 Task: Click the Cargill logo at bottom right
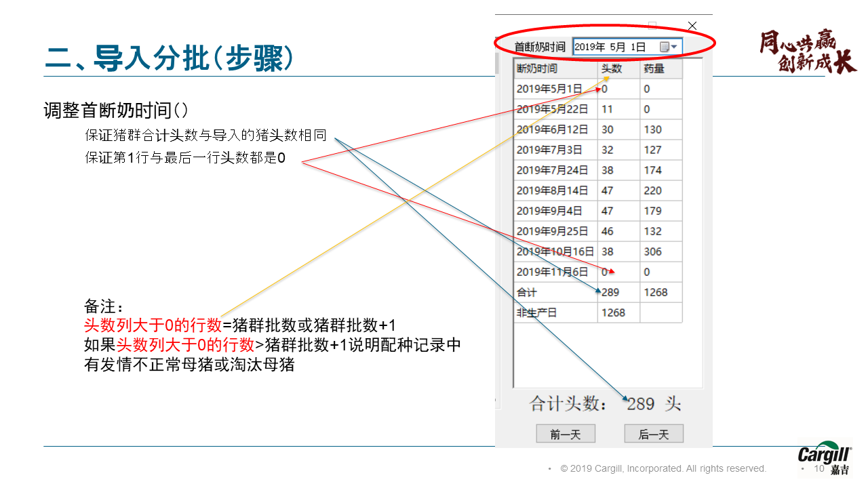pos(824,459)
